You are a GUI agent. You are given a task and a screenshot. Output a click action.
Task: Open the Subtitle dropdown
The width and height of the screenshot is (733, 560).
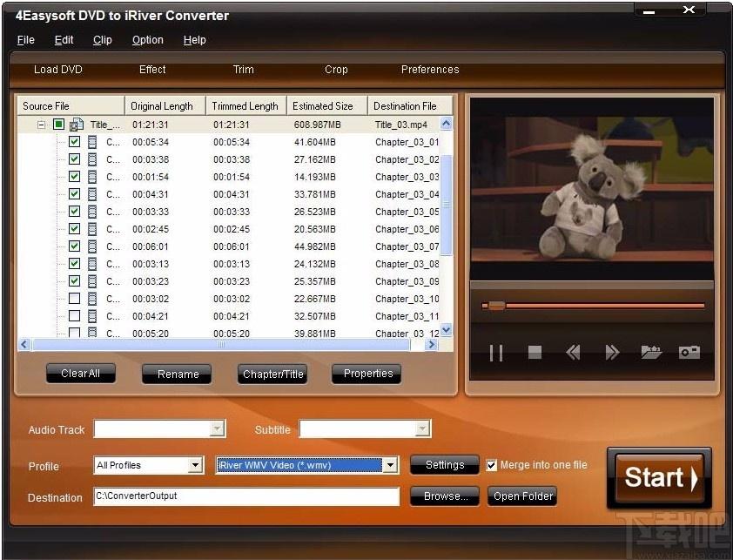(422, 428)
